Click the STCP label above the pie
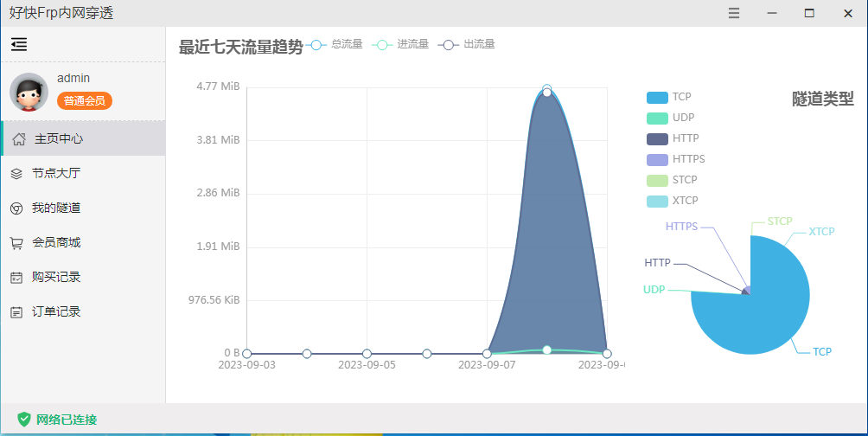Image resolution: width=868 pixels, height=436 pixels. (780, 221)
